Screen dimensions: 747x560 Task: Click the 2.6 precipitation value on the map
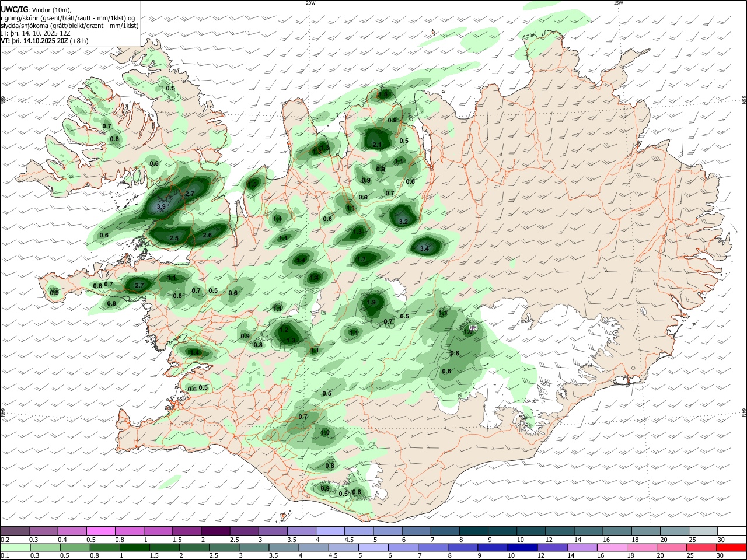tap(207, 236)
